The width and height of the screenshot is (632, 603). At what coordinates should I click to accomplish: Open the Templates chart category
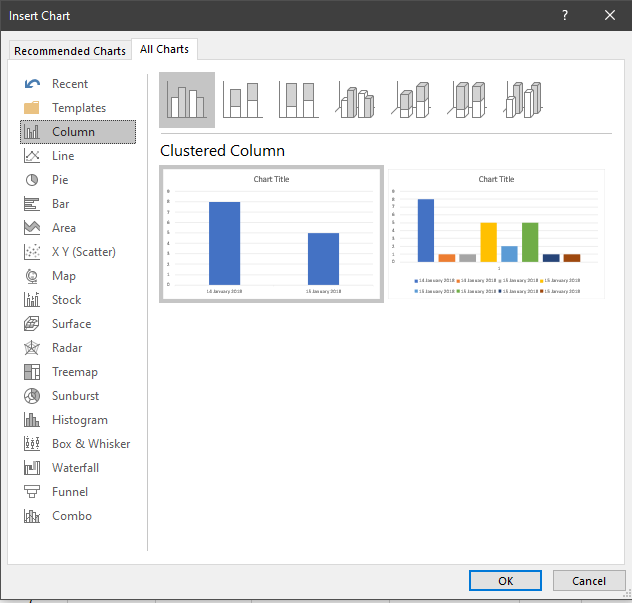(78, 108)
